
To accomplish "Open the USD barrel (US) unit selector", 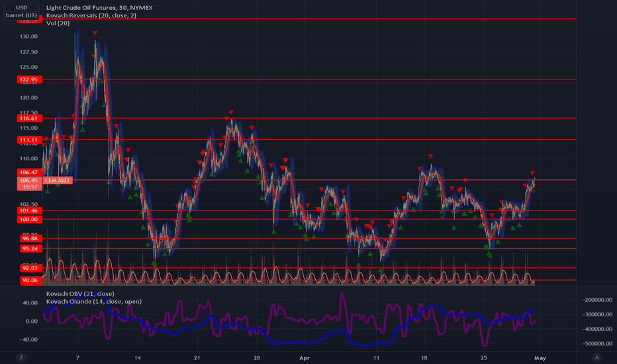I will pyautogui.click(x=21, y=11).
